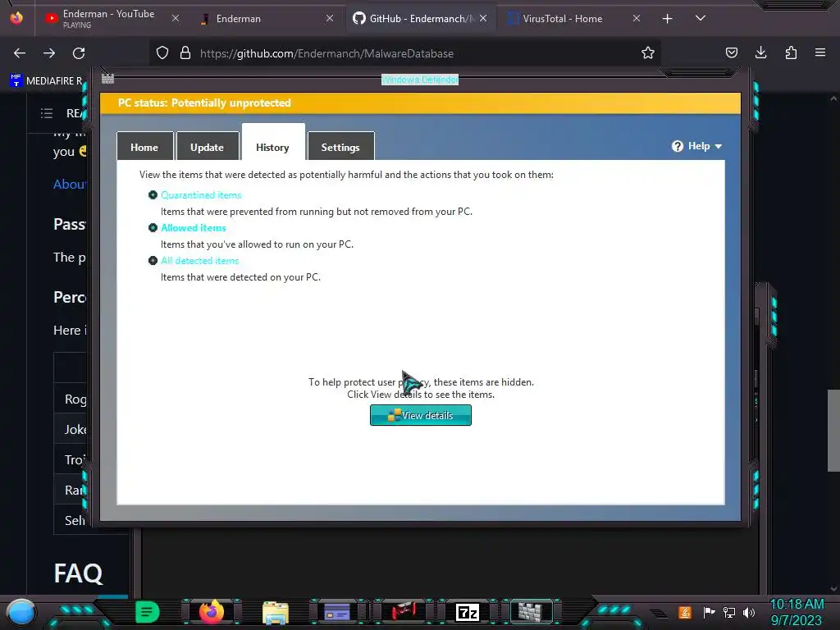Click the Windows Defender title bar icon

[x=107, y=79]
